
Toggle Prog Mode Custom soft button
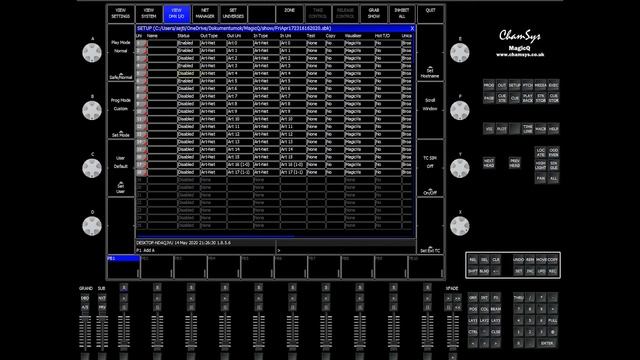(x=121, y=111)
